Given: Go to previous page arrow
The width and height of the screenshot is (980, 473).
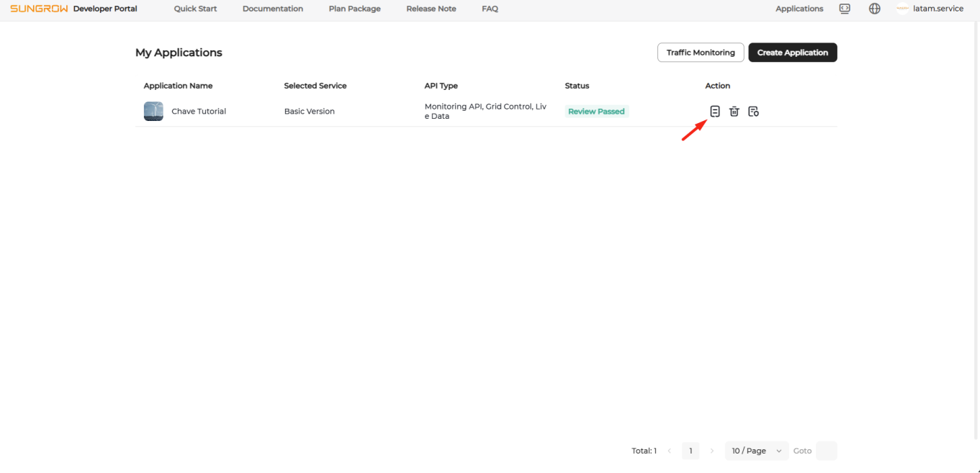Looking at the screenshot, I should tap(670, 451).
